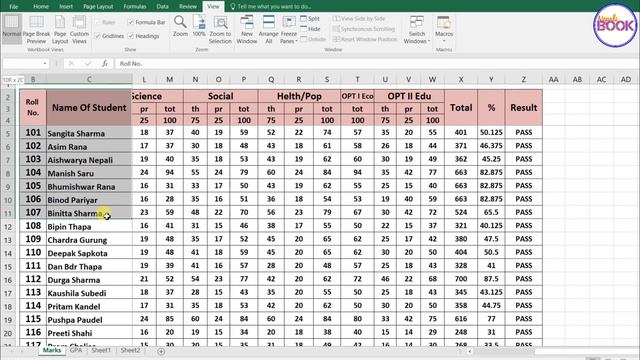Click total value 401 for roll 101

461,133
